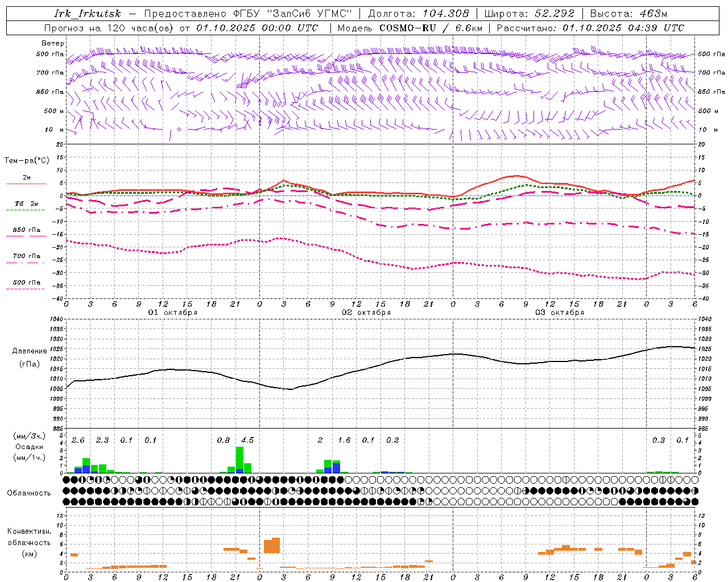Click the forecast start 01.10.2025 00:00 UTC
Image resolution: width=728 pixels, height=582 pixels.
point(257,28)
